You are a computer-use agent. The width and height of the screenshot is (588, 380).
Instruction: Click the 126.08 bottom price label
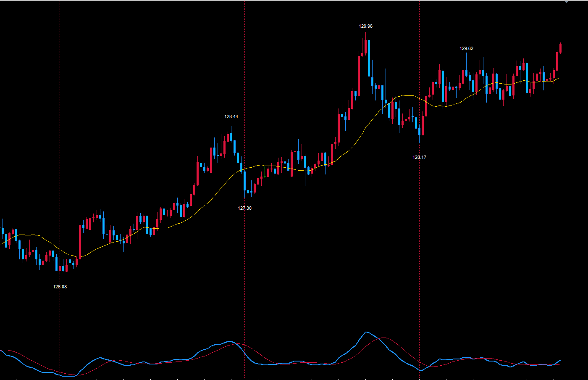tap(60, 287)
